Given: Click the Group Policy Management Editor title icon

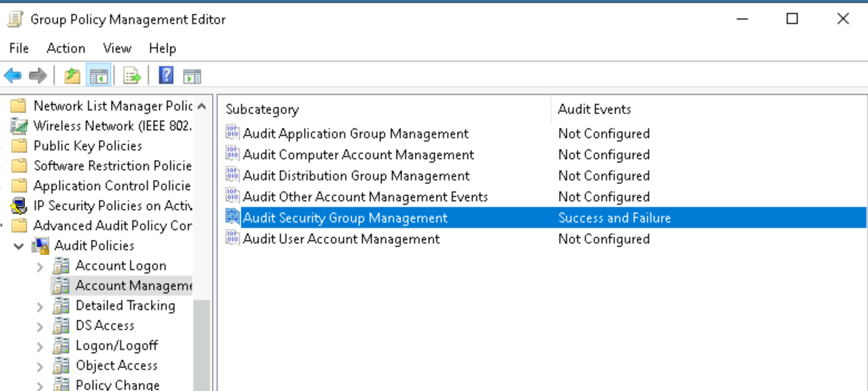Looking at the screenshot, I should (16, 19).
